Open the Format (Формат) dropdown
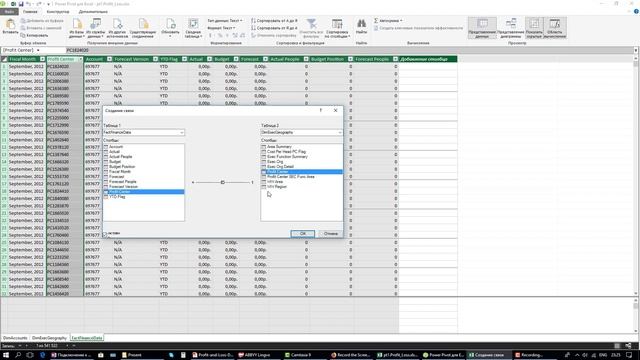Image resolution: width=640 pixels, height=360 pixels. (x=221, y=28)
